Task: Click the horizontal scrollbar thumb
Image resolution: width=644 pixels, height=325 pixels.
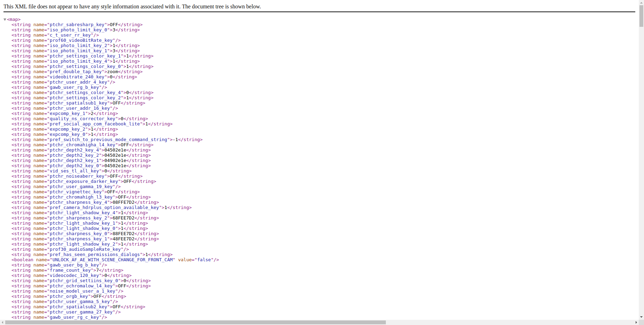Action: click(195, 322)
